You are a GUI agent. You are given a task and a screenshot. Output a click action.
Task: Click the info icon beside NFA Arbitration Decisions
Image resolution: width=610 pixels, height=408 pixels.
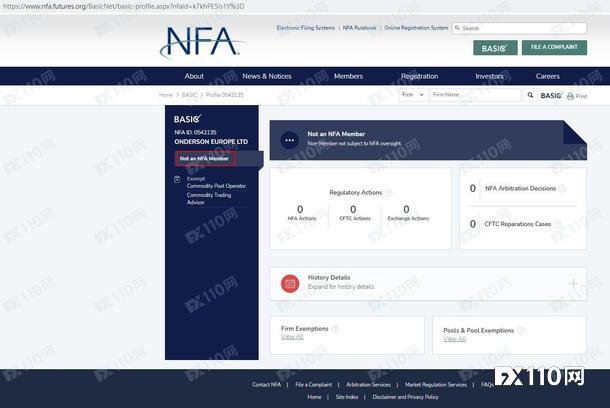[x=562, y=188]
